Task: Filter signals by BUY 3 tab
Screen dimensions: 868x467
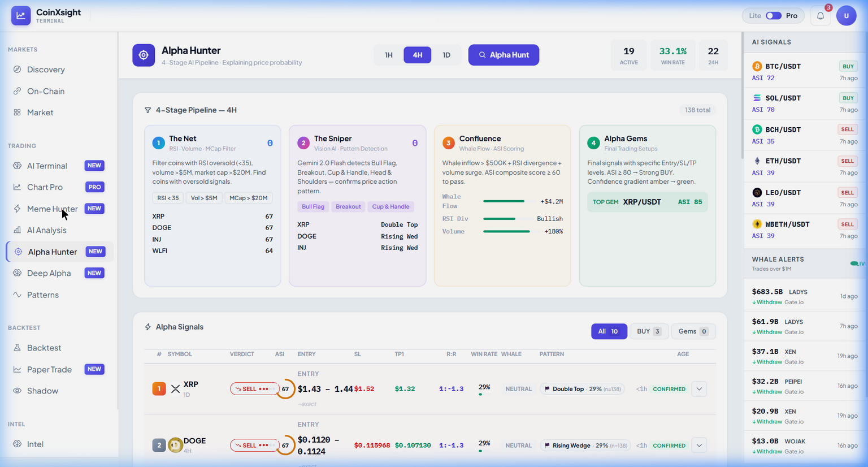Action: coord(649,331)
